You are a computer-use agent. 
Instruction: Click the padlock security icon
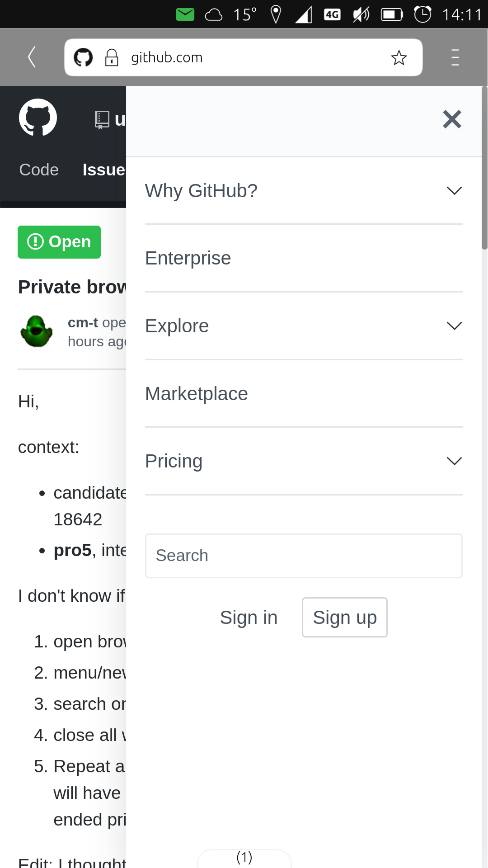click(x=112, y=57)
